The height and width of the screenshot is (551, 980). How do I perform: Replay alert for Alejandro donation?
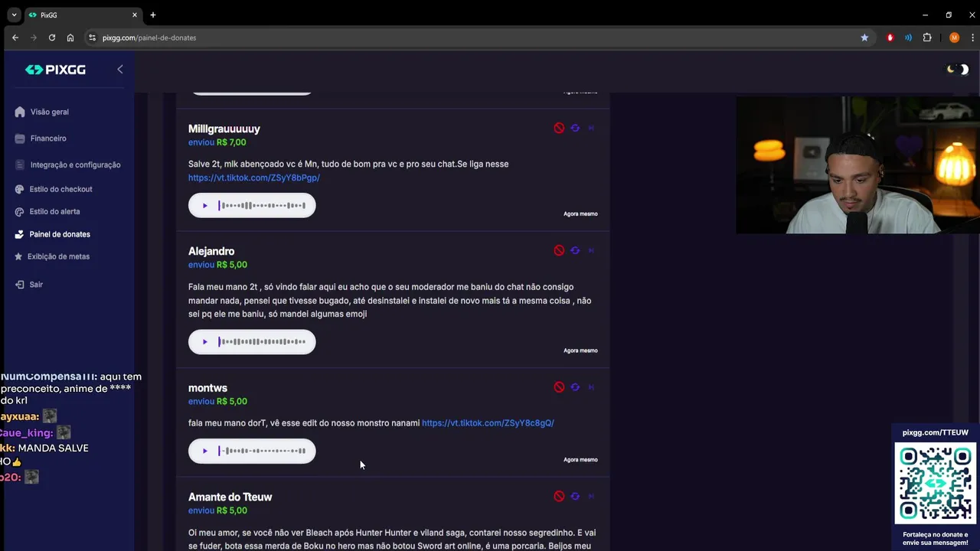tap(575, 250)
